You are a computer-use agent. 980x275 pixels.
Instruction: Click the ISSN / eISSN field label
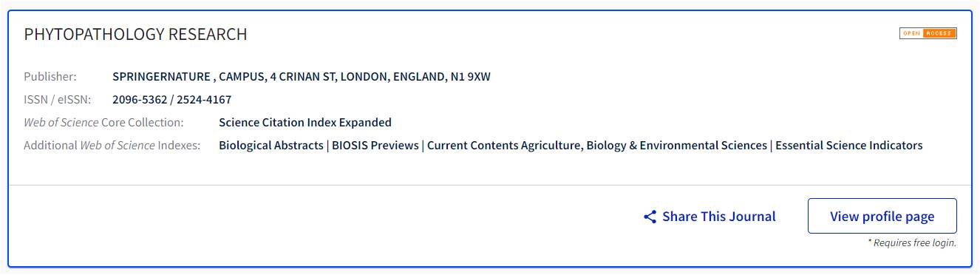click(x=58, y=100)
